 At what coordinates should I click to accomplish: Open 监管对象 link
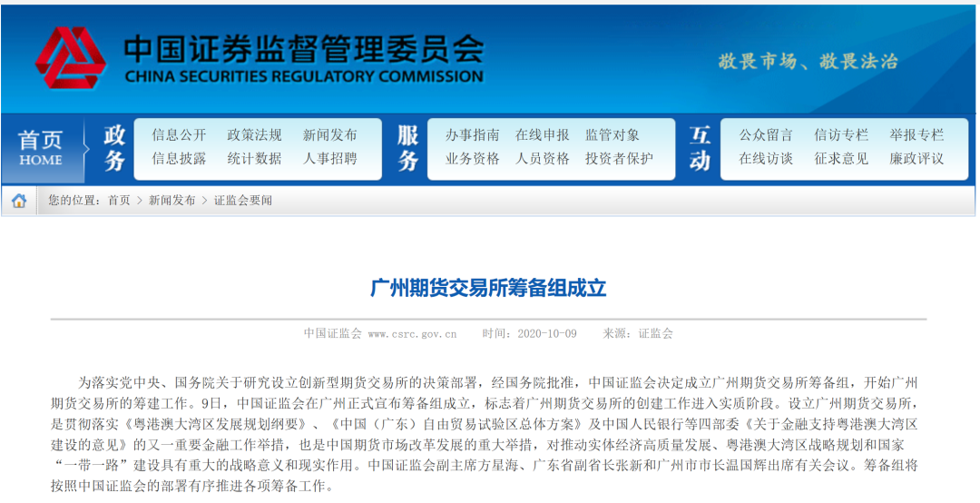pos(612,135)
